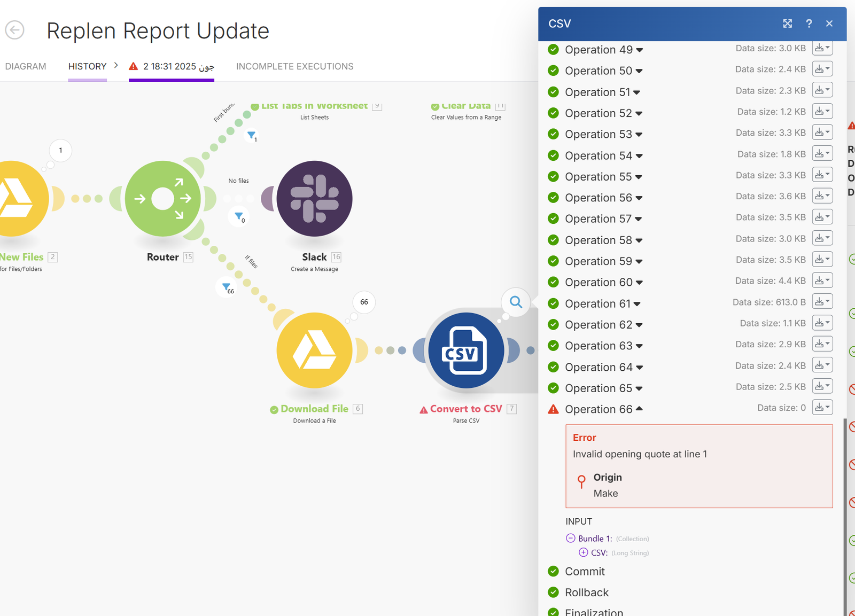Click the Convert to CSV label

pyautogui.click(x=466, y=409)
